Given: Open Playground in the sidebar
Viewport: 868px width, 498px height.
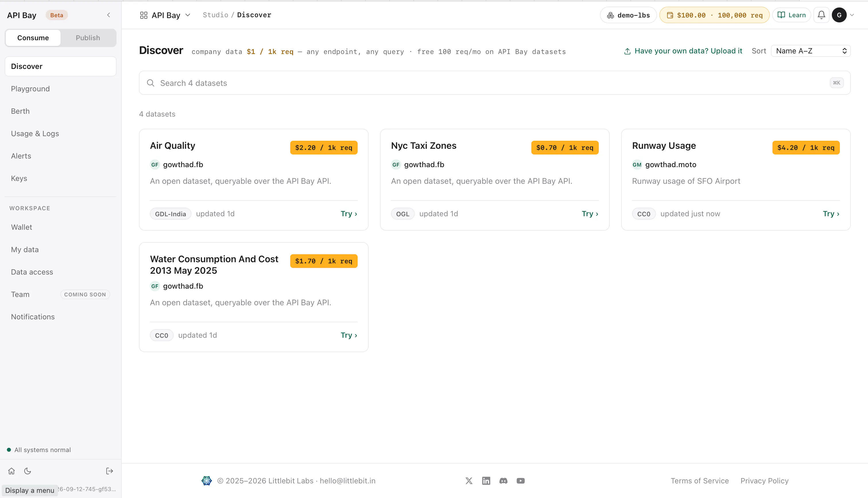Looking at the screenshot, I should pos(61,88).
